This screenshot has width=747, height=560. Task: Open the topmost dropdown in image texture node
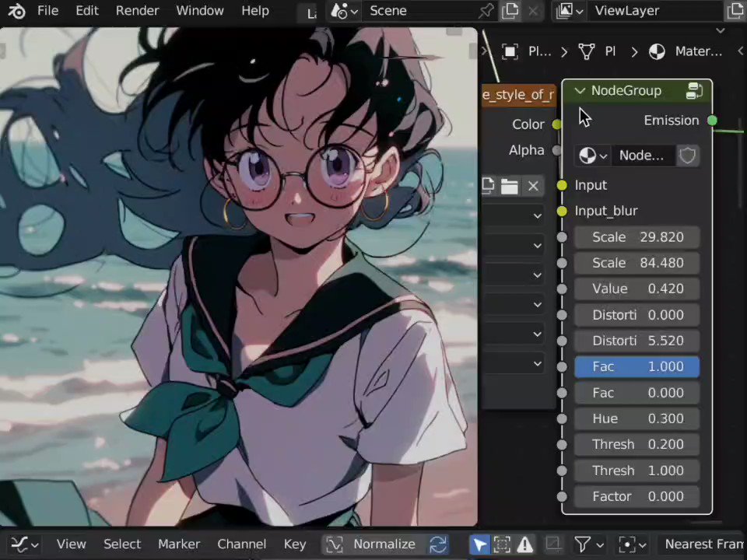(513, 216)
